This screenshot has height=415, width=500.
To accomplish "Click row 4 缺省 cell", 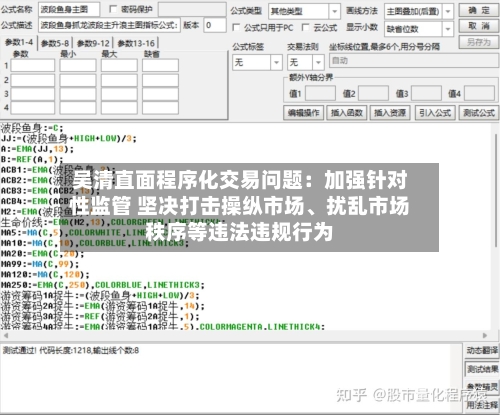I will coord(160,108).
